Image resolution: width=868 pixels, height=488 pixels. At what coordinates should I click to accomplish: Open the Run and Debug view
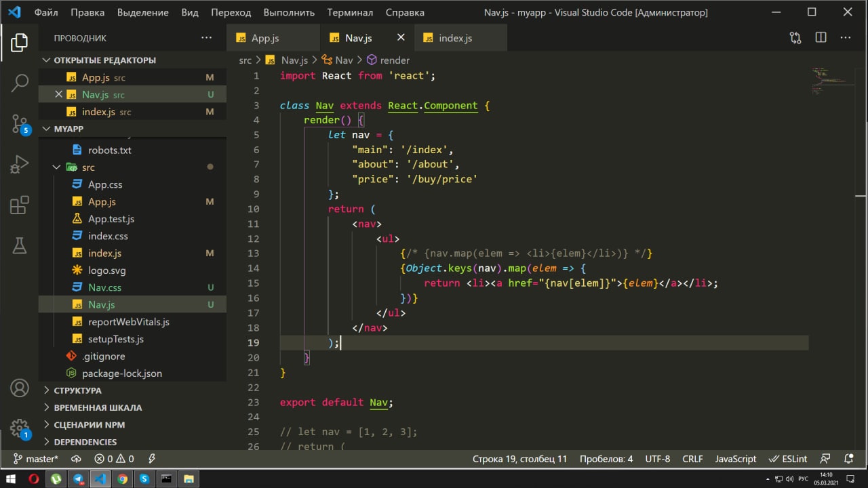pyautogui.click(x=20, y=164)
